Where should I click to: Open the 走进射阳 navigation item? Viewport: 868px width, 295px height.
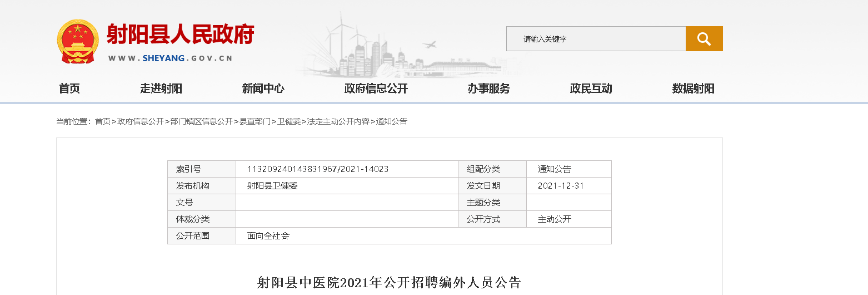tap(161, 88)
